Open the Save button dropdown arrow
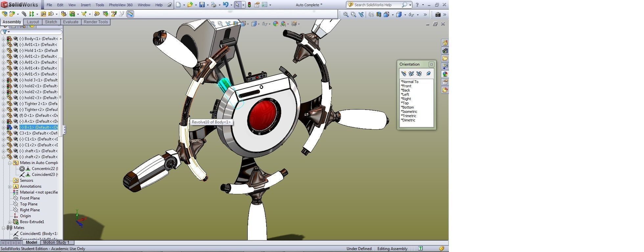Screen dimensions: 644x252 pyautogui.click(x=208, y=5)
